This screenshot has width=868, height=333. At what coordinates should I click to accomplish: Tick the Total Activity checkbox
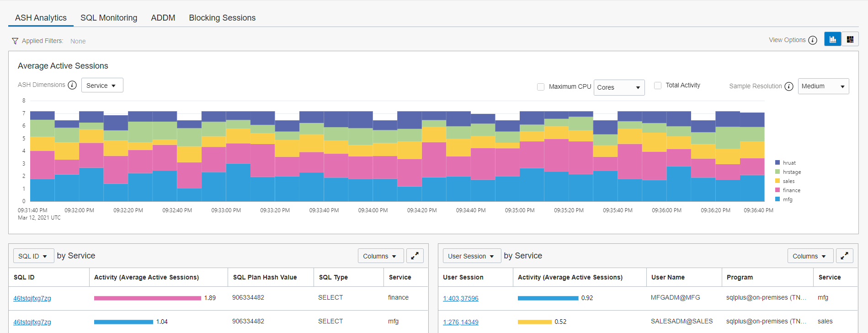(x=658, y=86)
